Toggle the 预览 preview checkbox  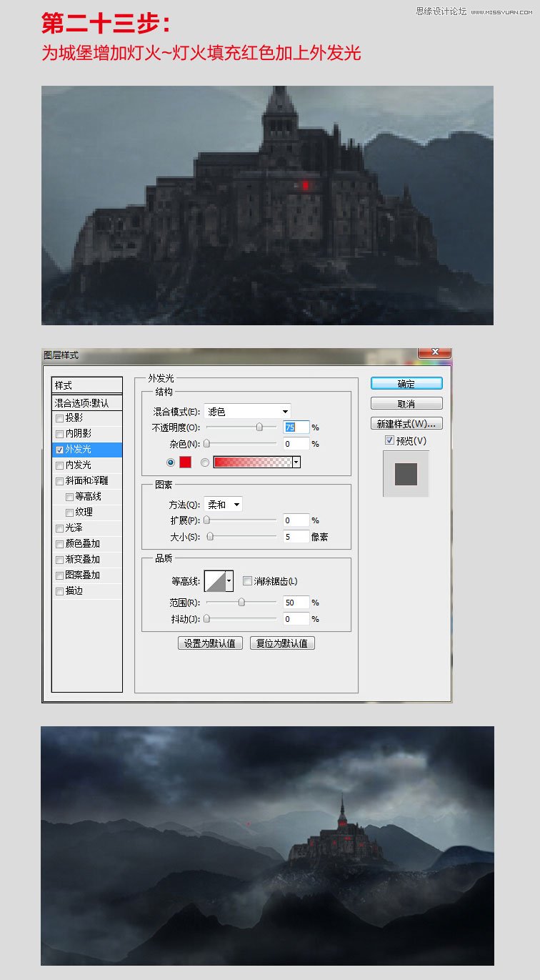pyautogui.click(x=389, y=440)
